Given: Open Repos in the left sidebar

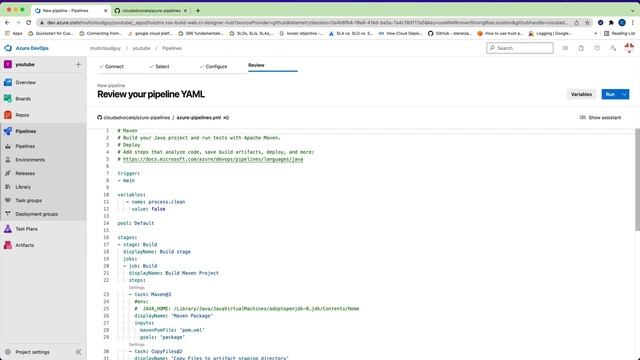Looking at the screenshot, I should [22, 115].
